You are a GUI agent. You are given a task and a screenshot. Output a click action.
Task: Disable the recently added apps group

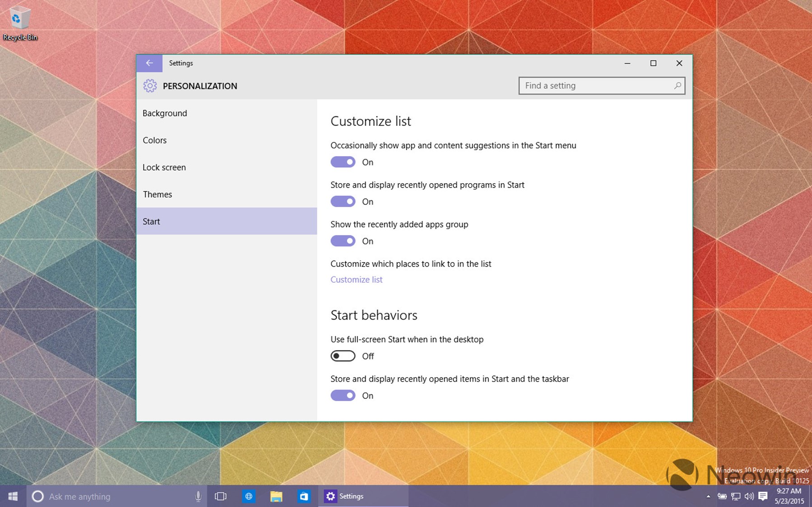pos(343,241)
